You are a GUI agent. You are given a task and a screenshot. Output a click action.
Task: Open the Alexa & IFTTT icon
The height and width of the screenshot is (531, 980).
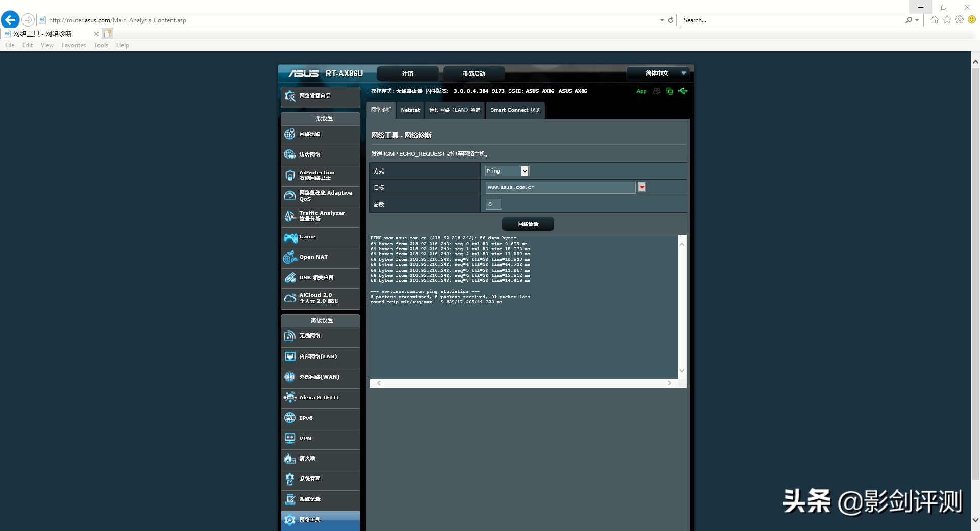290,397
